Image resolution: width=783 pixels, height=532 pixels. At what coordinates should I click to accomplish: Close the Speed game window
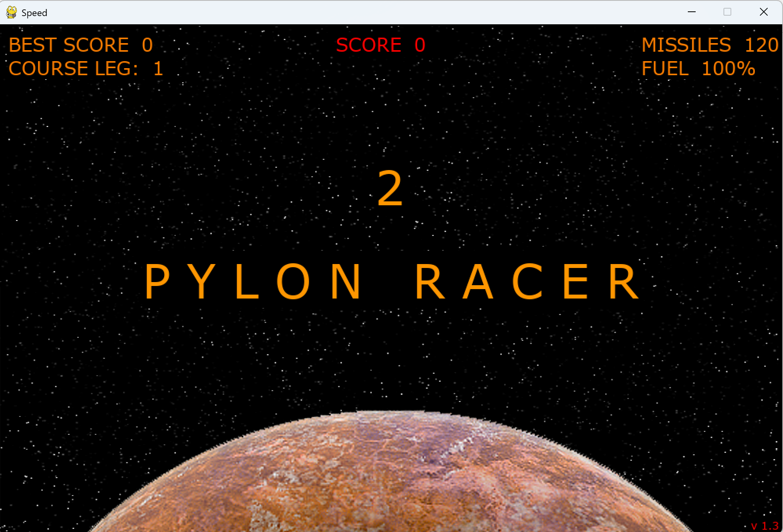763,12
